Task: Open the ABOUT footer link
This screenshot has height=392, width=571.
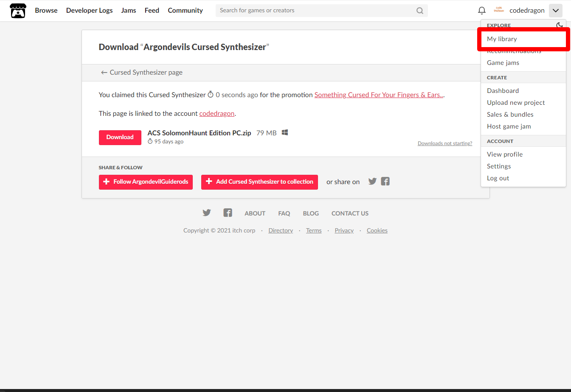Action: pyautogui.click(x=255, y=214)
